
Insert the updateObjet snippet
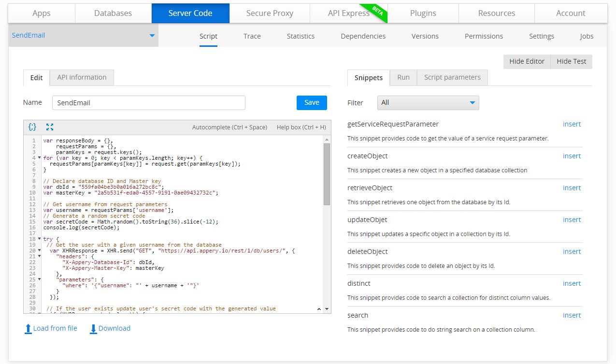[x=572, y=220]
